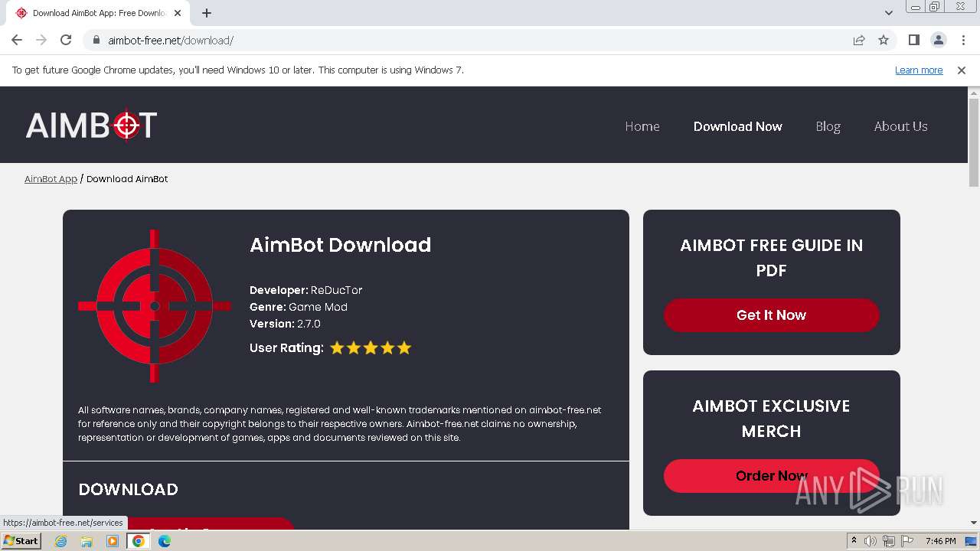This screenshot has height=551, width=980.
Task: Click the padlock site info icon
Action: tap(96, 40)
